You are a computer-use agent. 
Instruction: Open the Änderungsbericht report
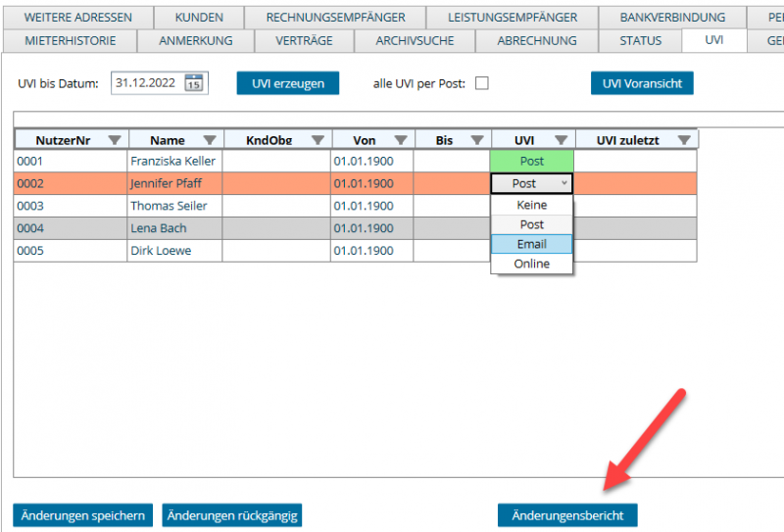[567, 515]
